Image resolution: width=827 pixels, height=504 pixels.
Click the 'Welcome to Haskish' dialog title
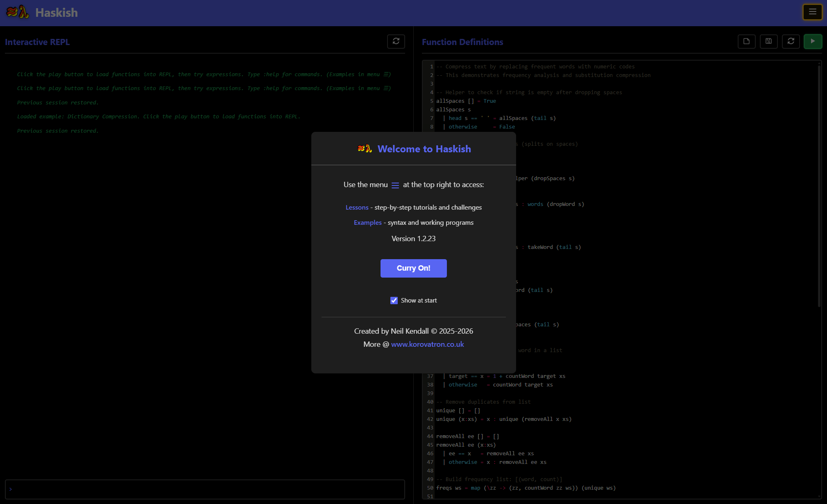(424, 149)
